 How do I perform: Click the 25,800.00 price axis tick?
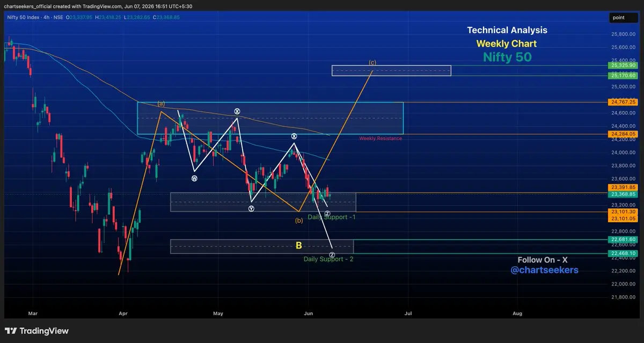click(x=624, y=34)
